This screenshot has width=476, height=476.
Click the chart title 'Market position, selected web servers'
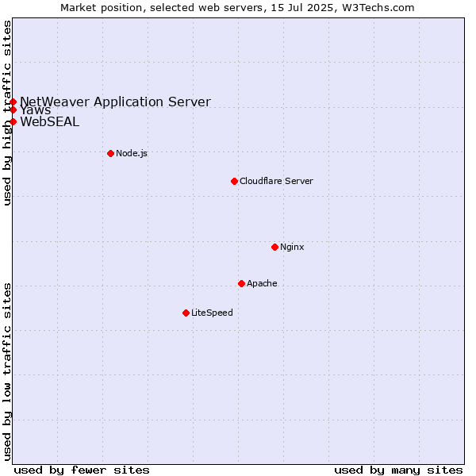[162, 8]
